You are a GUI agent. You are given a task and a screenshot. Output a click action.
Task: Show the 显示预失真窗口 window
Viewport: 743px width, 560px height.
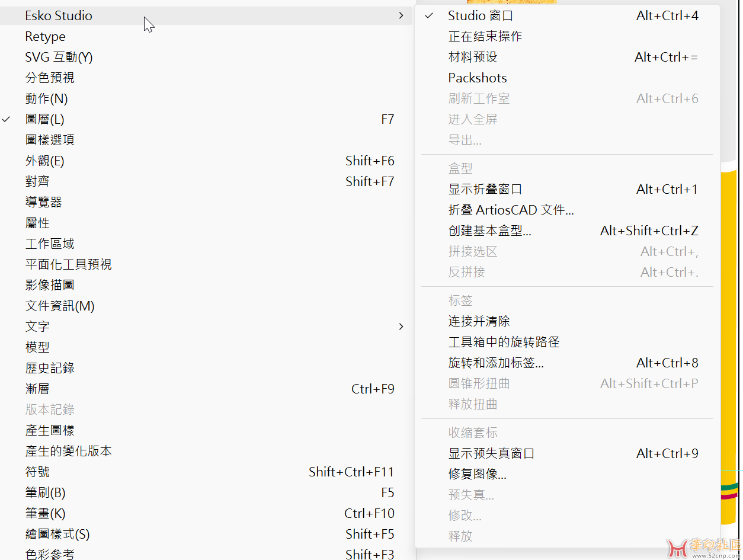tap(491, 454)
